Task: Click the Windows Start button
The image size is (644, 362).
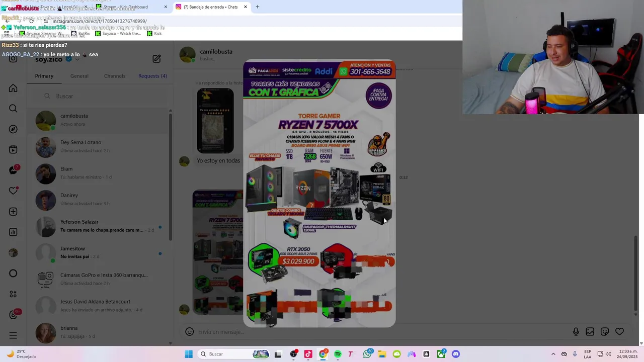Action: (189, 354)
